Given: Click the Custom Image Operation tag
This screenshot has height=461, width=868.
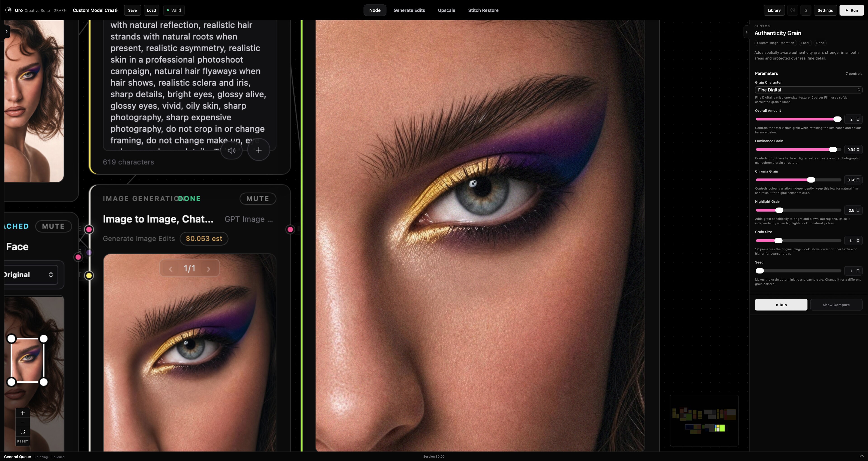Looking at the screenshot, I should [x=775, y=43].
